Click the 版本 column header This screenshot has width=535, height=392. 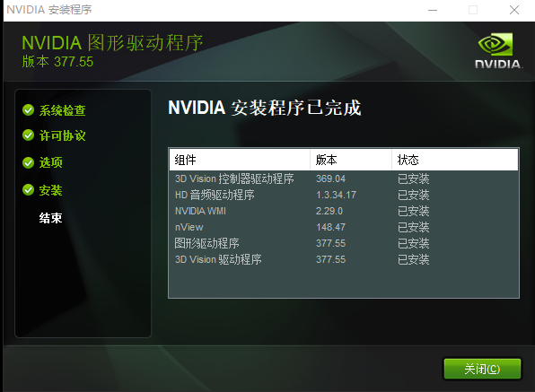tap(351, 160)
